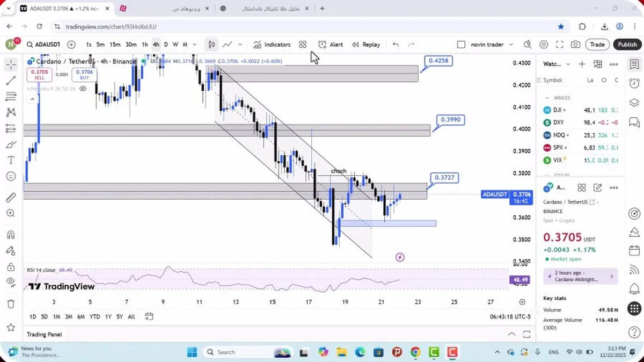Viewport: 644px width, 362px height.
Task: Click the ADAUSDT symbol search box
Action: (43, 45)
